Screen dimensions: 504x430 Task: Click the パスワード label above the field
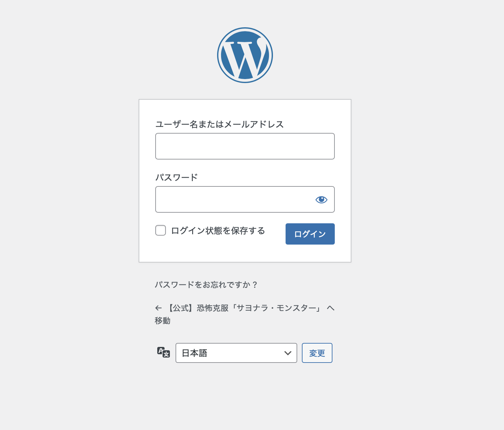(x=177, y=177)
